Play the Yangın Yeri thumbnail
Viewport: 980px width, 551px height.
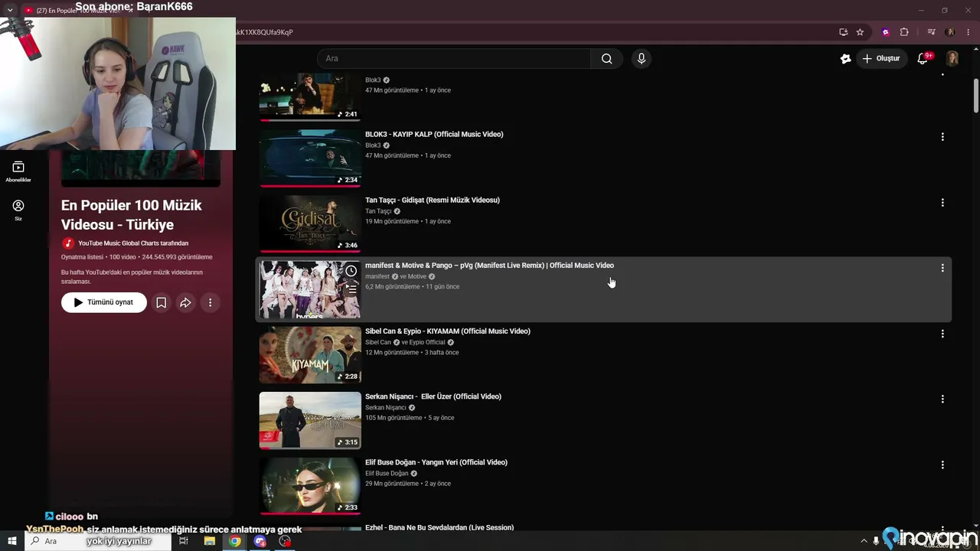point(310,486)
